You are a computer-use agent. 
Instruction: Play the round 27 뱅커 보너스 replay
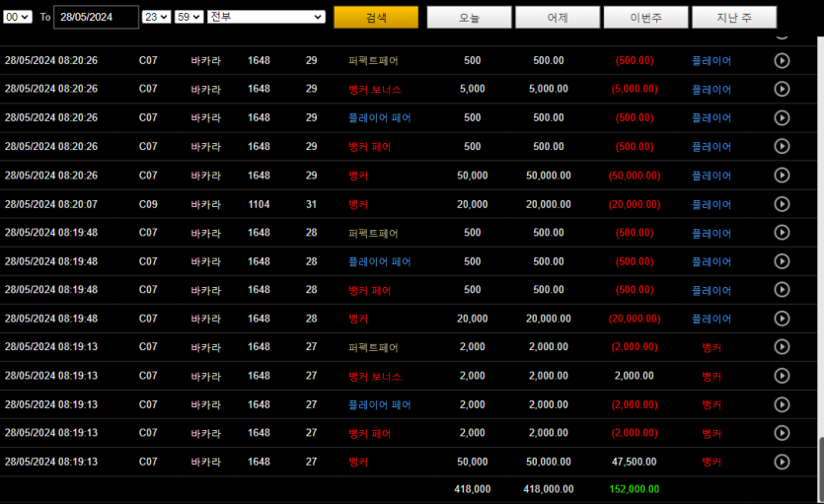click(x=782, y=376)
